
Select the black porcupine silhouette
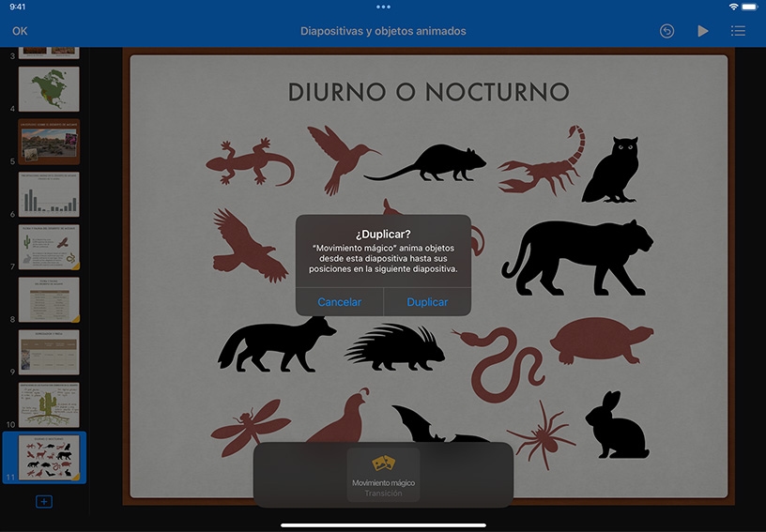pos(394,347)
